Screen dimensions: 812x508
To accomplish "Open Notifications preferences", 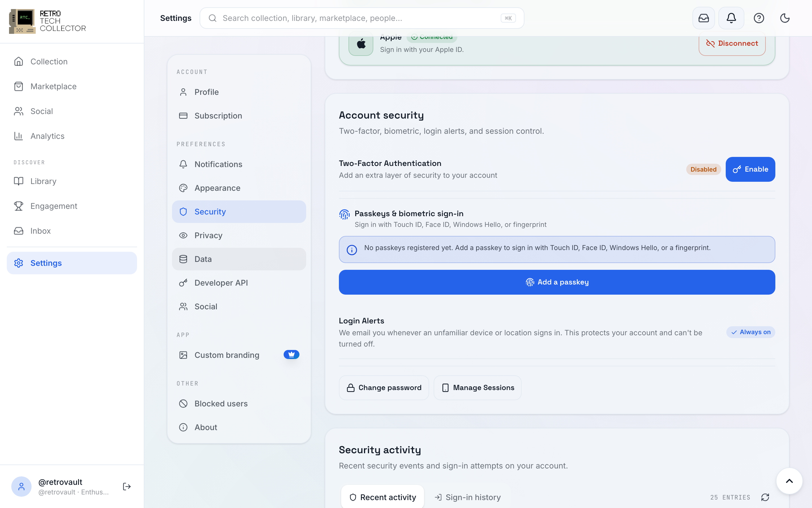I will (x=239, y=164).
